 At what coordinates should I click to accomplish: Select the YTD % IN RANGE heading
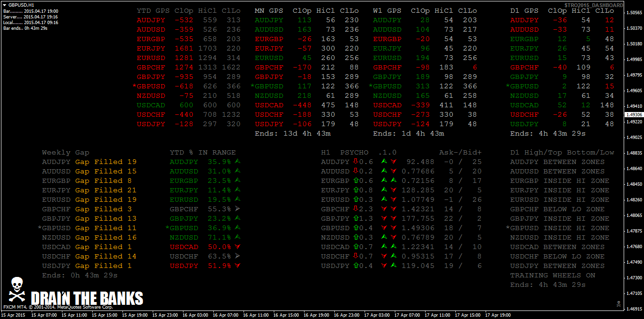click(x=203, y=152)
